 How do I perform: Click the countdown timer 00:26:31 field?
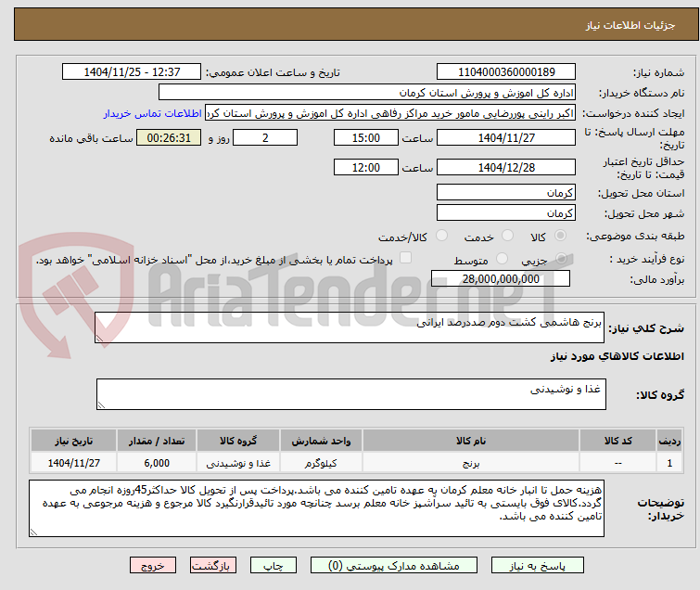pyautogui.click(x=169, y=137)
